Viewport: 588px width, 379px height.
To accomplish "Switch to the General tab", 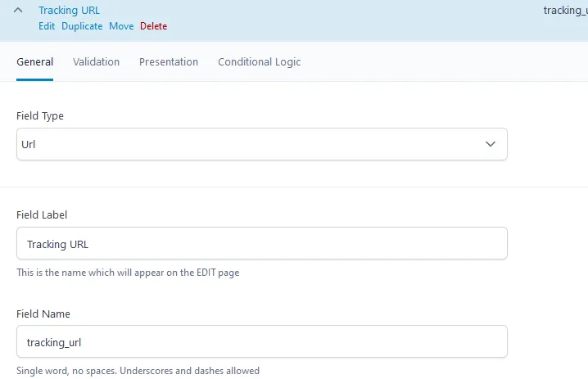I will point(34,62).
